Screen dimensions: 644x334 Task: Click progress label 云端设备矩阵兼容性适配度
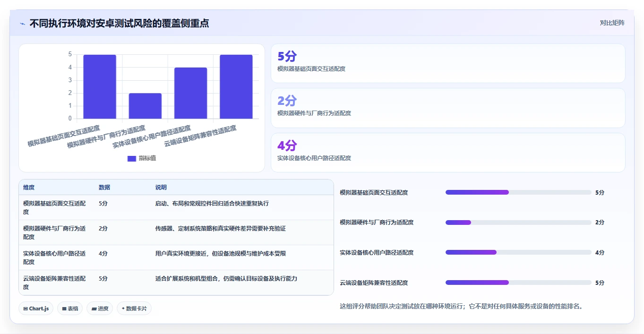[374, 283]
